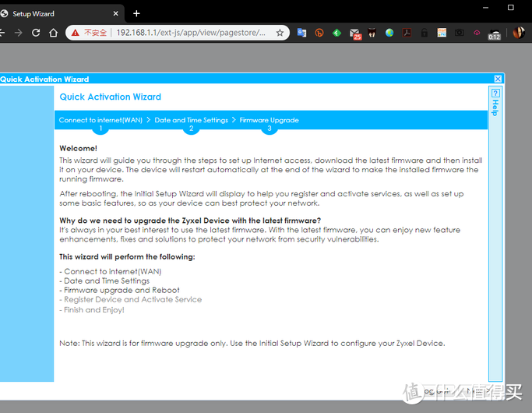The image size is (532, 413).
Task: Reload the page with the refresh icon
Action: 36,33
